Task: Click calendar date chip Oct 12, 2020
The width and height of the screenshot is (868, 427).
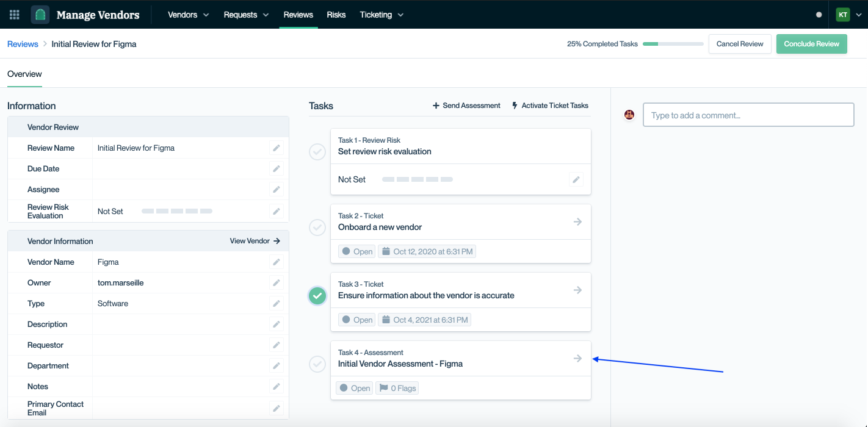Action: coord(427,251)
